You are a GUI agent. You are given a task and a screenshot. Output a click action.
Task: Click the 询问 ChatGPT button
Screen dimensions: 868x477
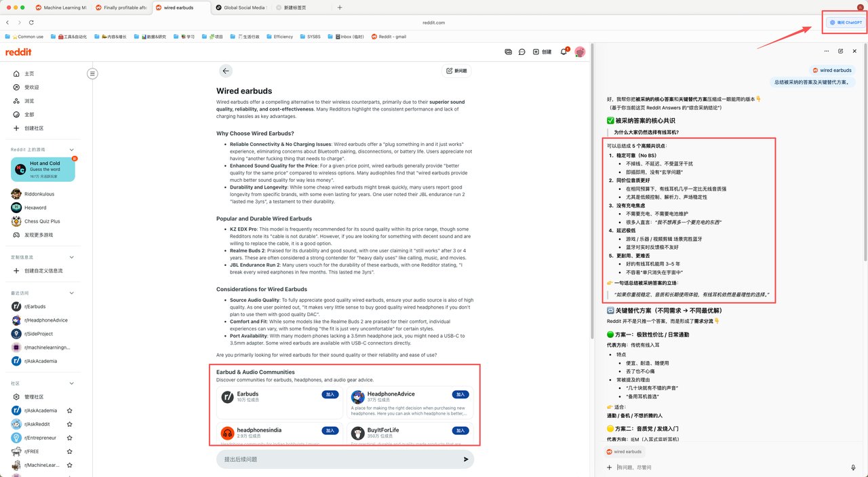[845, 22]
